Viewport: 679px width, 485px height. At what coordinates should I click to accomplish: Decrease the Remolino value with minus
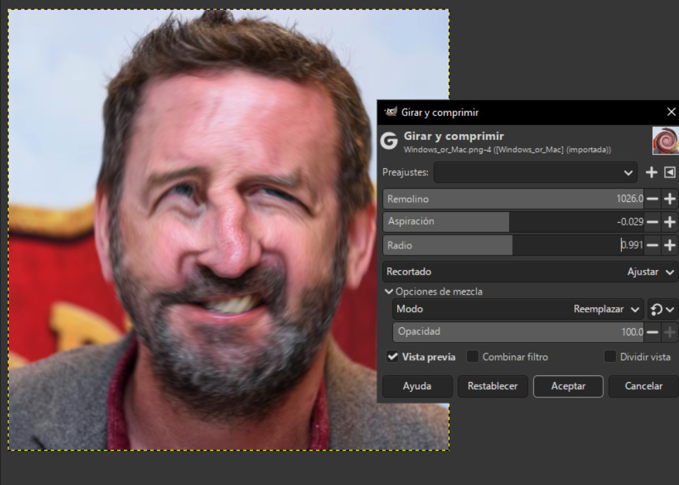point(652,199)
